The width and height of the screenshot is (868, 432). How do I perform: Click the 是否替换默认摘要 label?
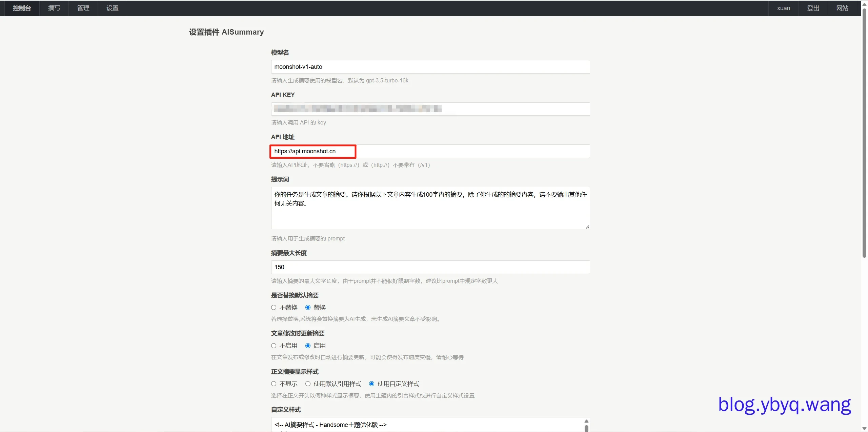tap(295, 295)
